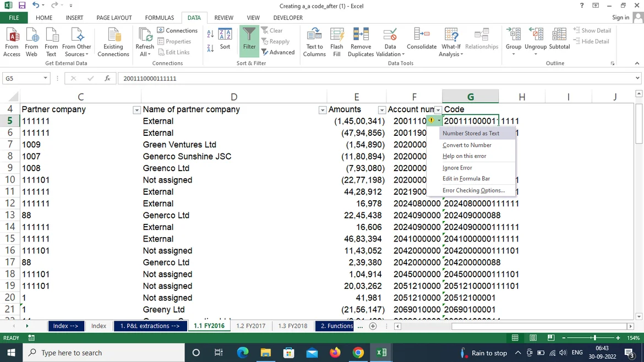This screenshot has width=644, height=362.
Task: Select Convert to Number from menu
Action: point(467,145)
